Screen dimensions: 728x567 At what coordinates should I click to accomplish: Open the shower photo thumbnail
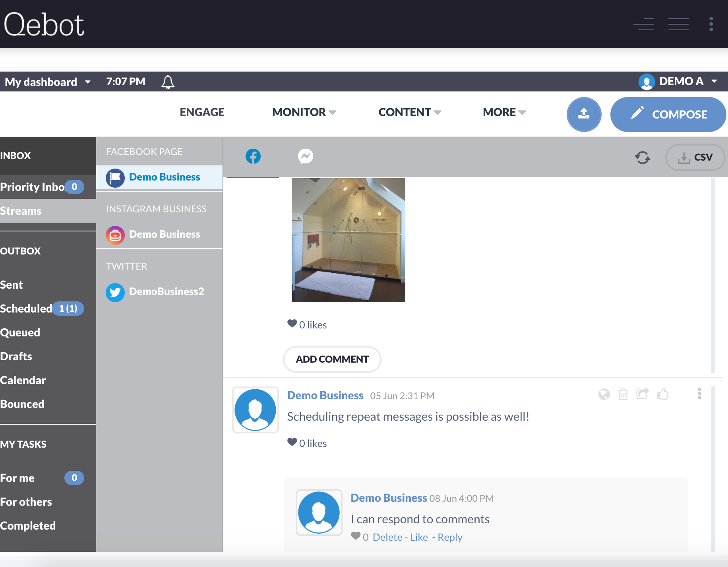pos(348,240)
